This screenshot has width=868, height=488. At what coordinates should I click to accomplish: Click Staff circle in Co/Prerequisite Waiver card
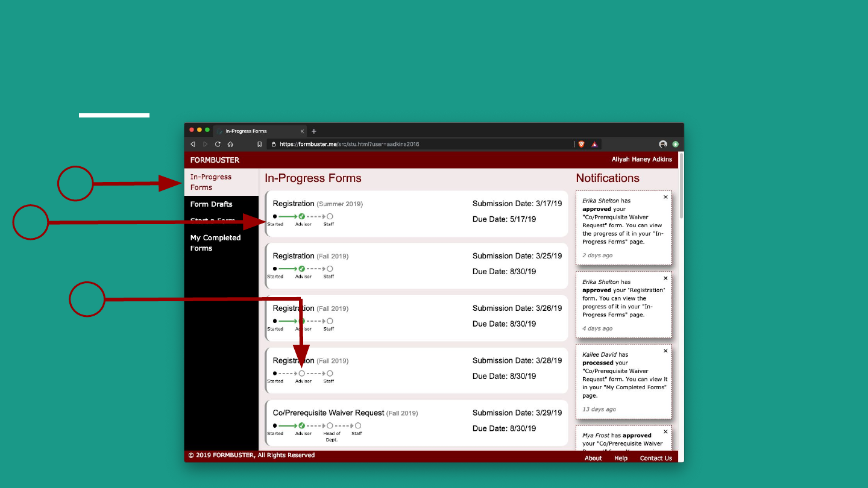[358, 426]
